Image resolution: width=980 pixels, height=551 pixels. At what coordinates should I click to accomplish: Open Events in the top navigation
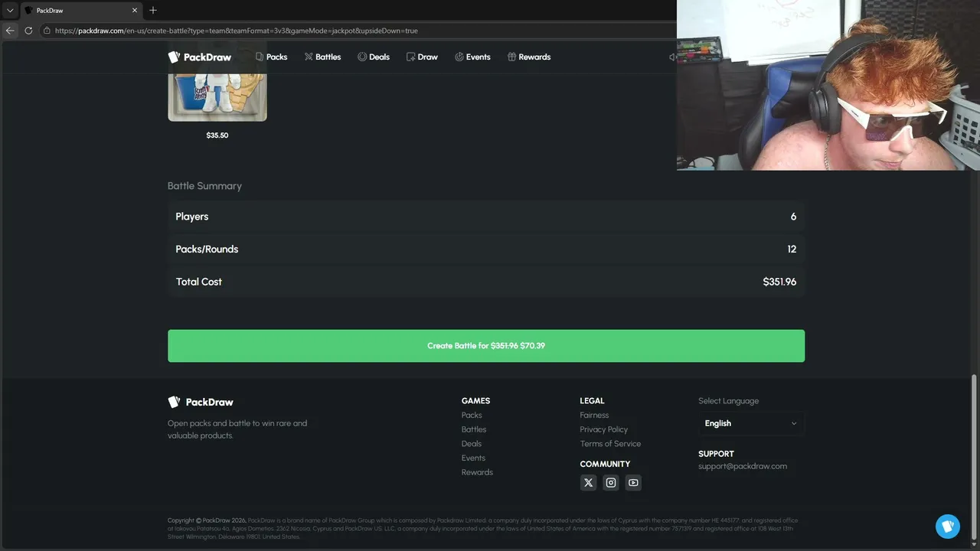coord(472,57)
